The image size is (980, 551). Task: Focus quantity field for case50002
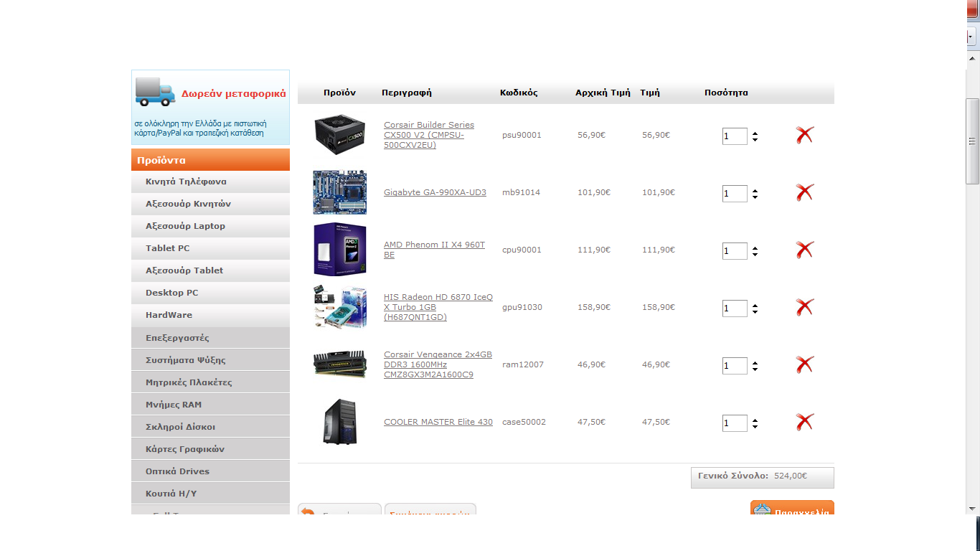735,423
